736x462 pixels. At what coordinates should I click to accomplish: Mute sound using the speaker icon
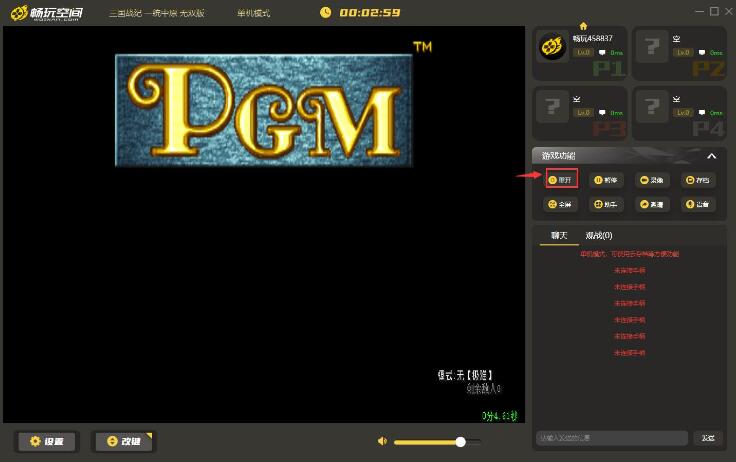pyautogui.click(x=383, y=441)
